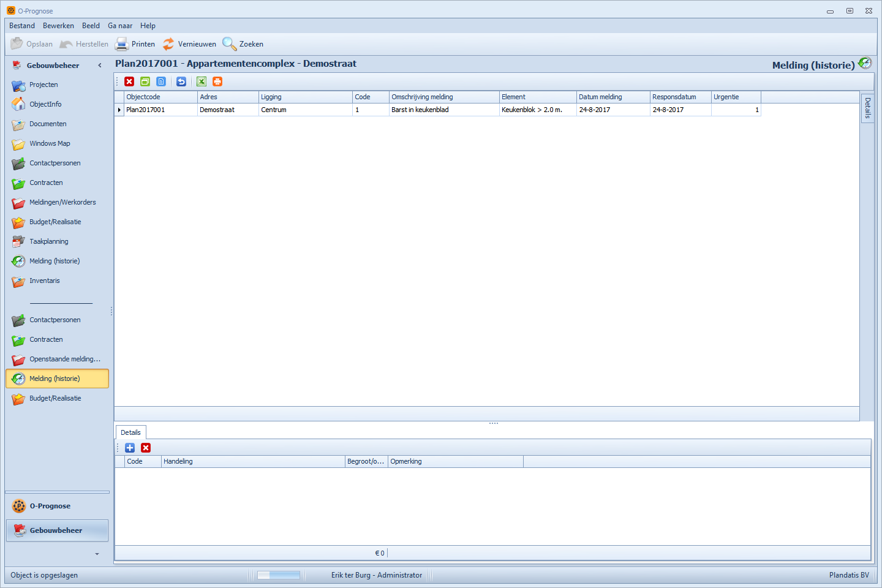The height and width of the screenshot is (588, 882).
Task: Click Vernieuwen refresh button
Action: pos(189,44)
